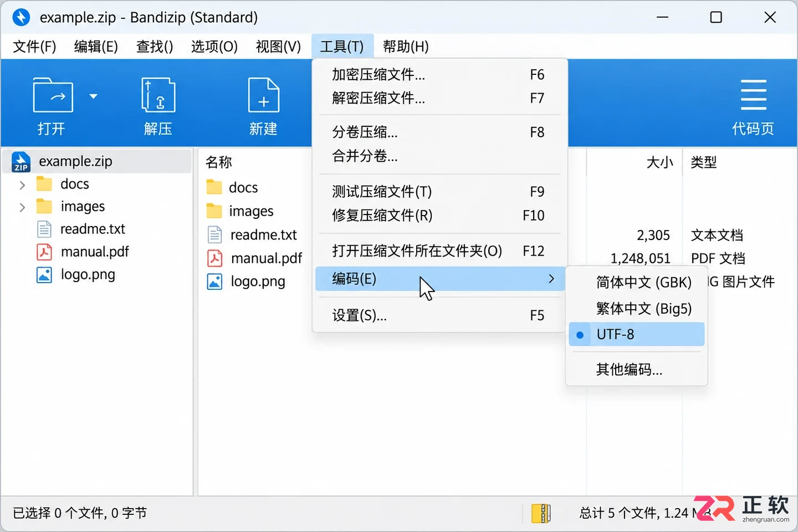Viewport: 798px width, 532px height.
Task: Click the docs folder icon in file list
Action: click(x=214, y=187)
